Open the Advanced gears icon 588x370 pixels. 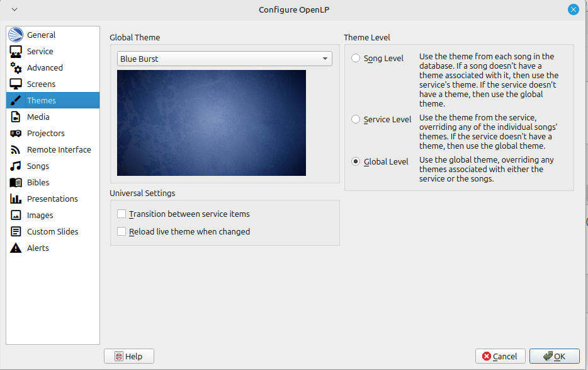coord(16,68)
